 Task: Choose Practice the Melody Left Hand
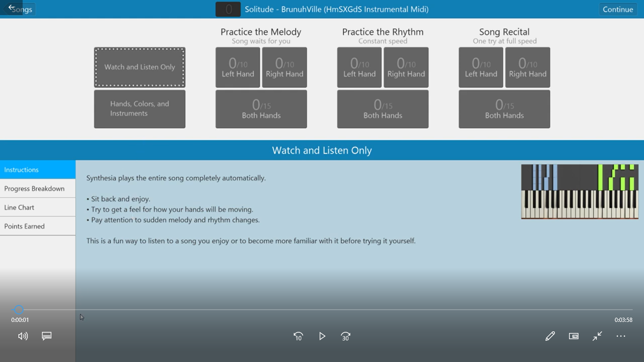[x=238, y=67]
